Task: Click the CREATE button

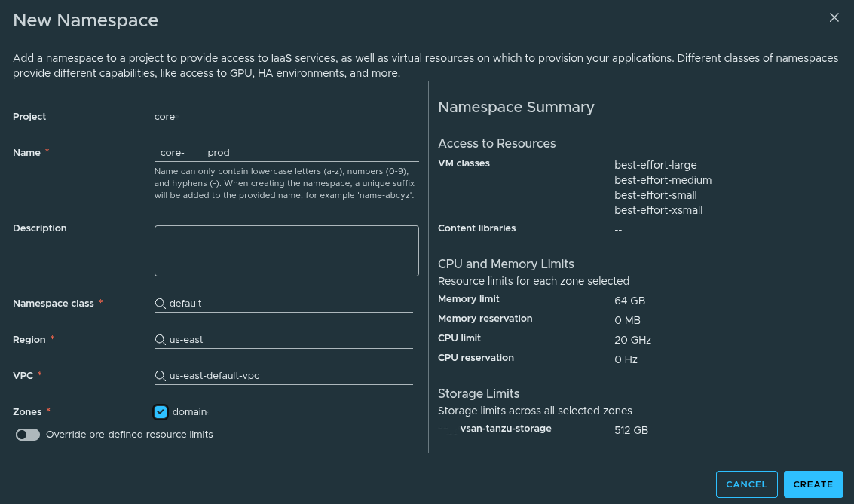Action: pos(813,484)
